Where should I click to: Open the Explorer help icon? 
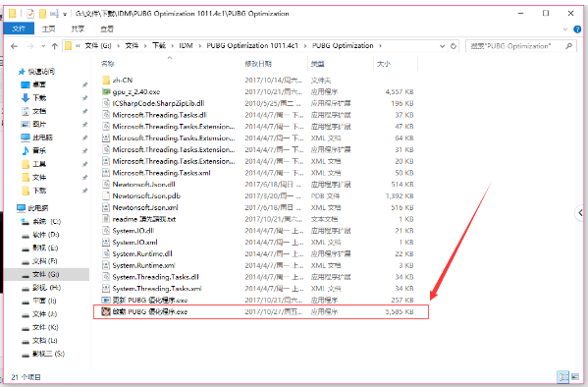pyautogui.click(x=577, y=29)
